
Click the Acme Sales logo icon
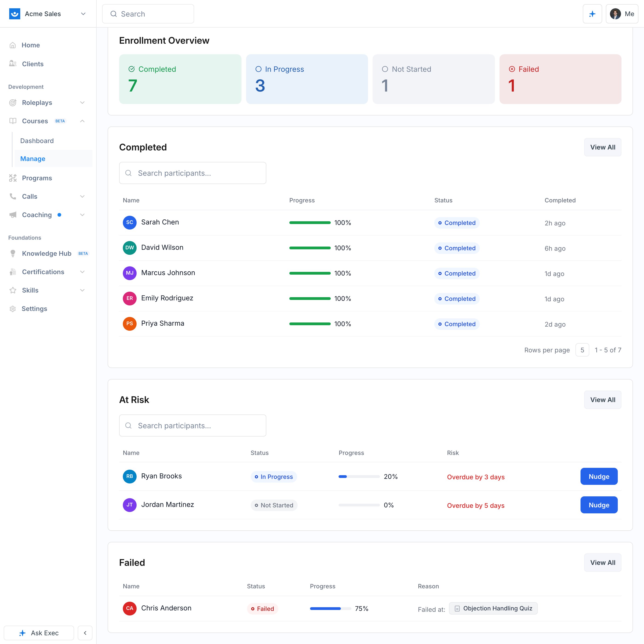[x=14, y=14]
